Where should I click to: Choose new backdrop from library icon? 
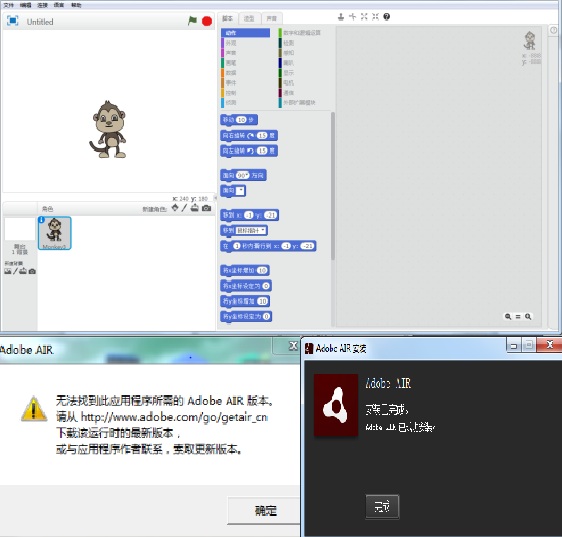(8, 271)
